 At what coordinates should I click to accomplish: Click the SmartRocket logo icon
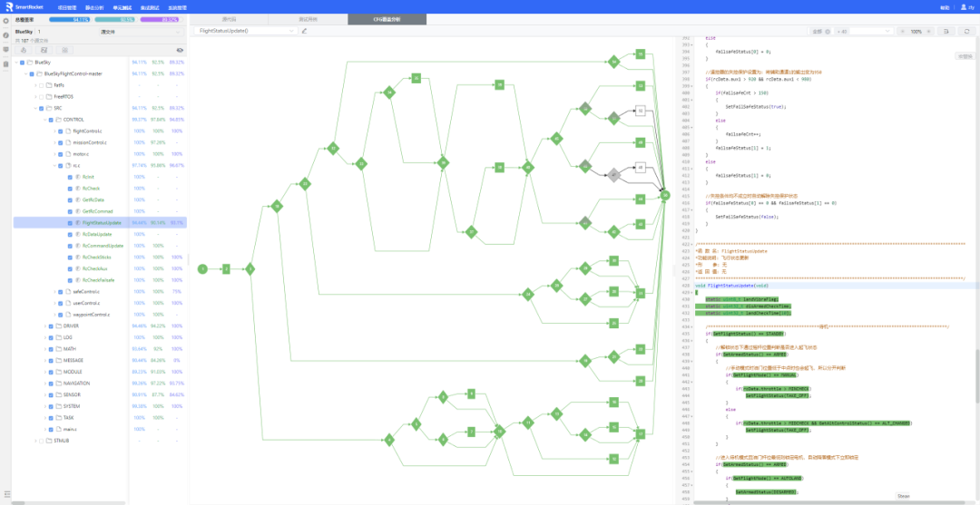tap(7, 6)
